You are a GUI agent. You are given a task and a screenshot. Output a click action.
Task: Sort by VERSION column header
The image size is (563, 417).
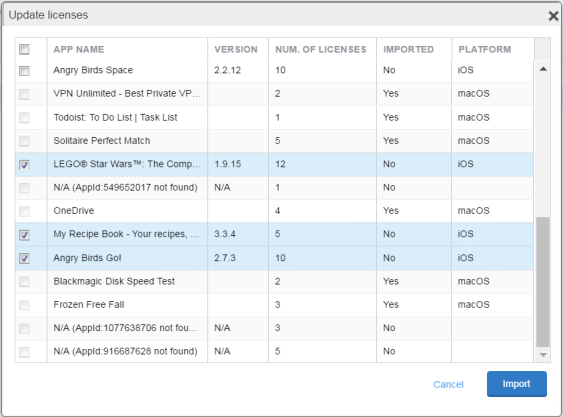click(236, 49)
